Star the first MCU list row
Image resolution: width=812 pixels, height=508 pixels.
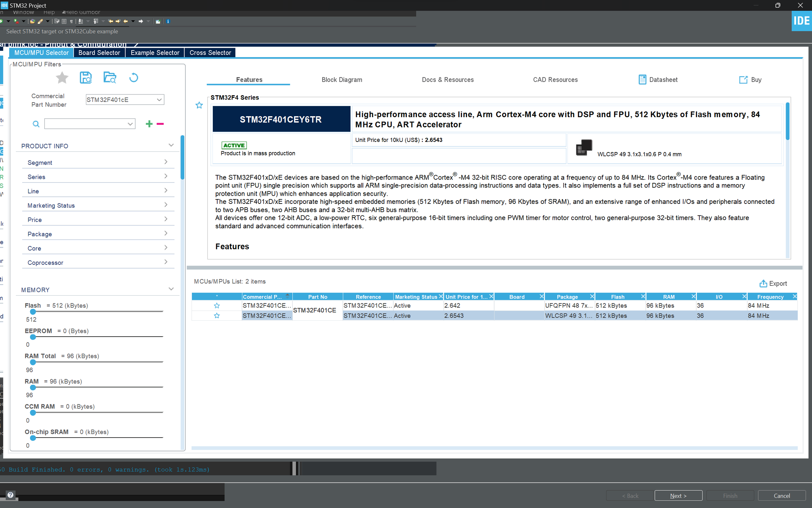[217, 305]
